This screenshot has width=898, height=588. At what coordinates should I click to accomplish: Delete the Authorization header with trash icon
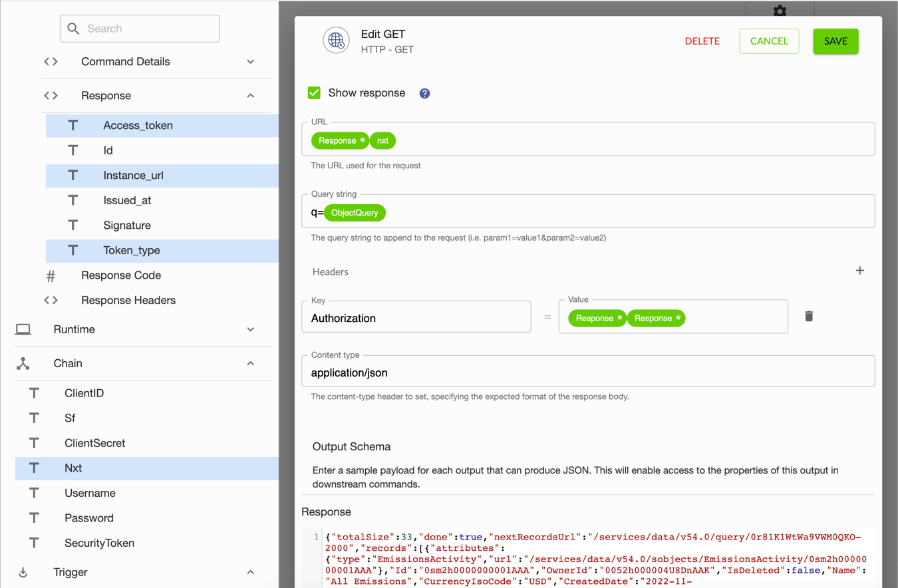809,316
